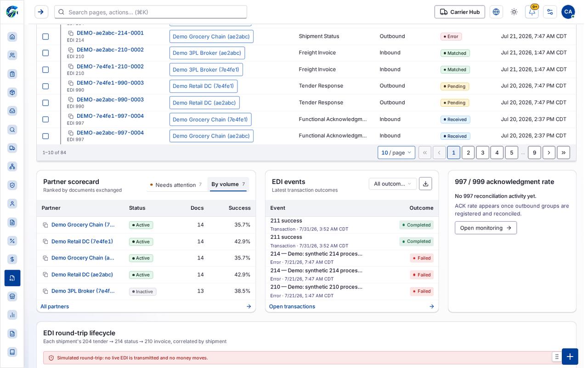Select checkbox for DEMO-ae2abc-210-0002 row
Screen dimensions: 588x368
coord(45,53)
